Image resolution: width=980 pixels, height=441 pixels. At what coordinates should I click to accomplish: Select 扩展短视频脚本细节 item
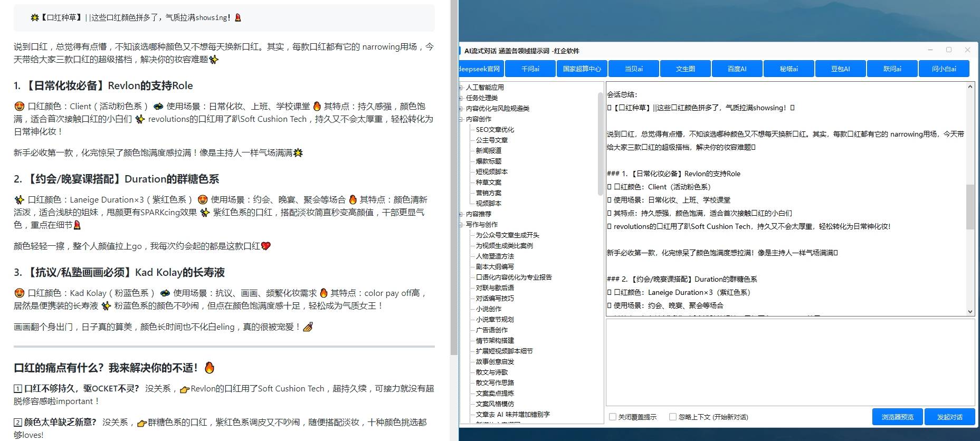pyautogui.click(x=505, y=351)
